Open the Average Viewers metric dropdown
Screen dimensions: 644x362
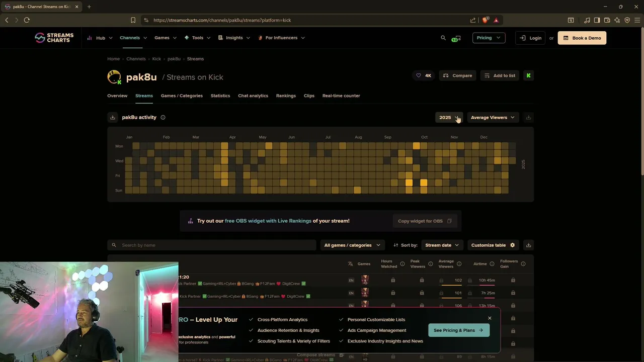tap(493, 117)
